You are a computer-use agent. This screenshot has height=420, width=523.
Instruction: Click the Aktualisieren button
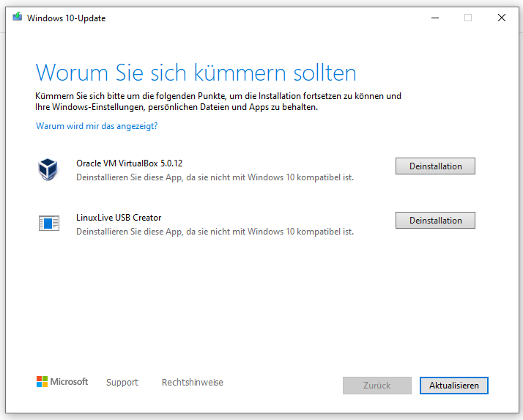pyautogui.click(x=454, y=386)
